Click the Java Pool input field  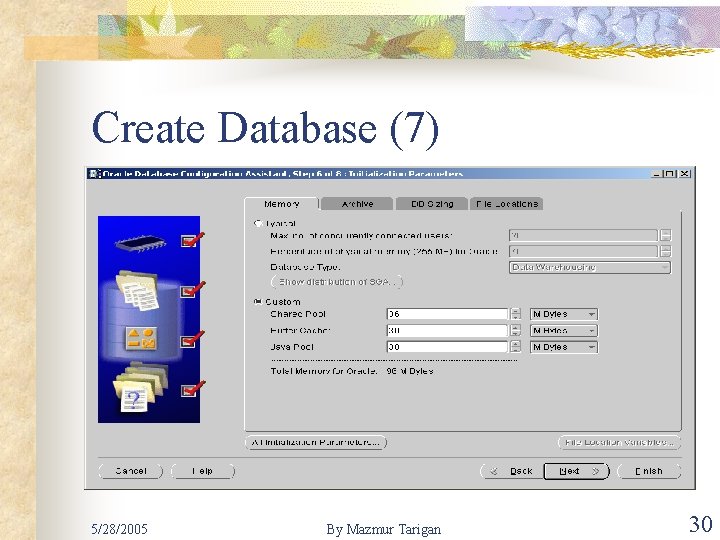tap(447, 347)
